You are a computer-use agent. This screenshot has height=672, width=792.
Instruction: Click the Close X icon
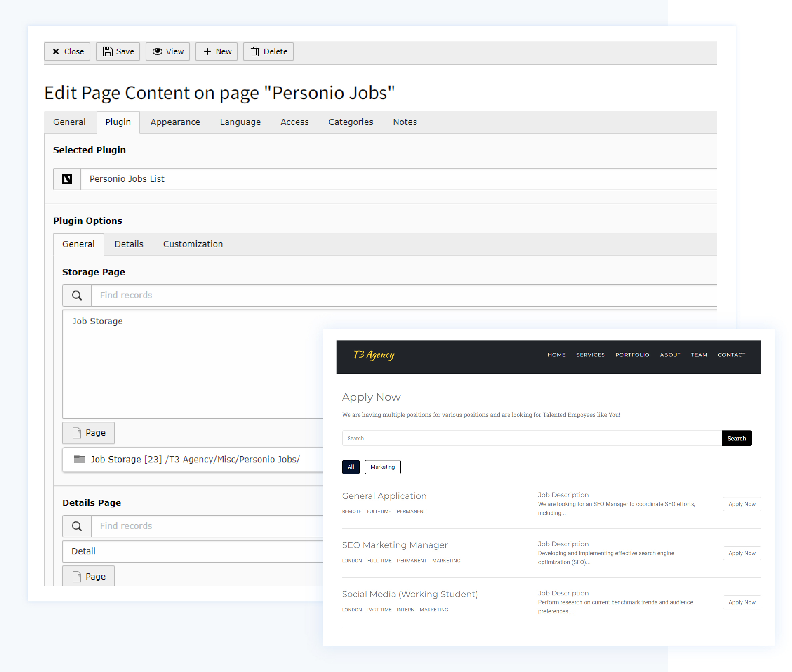(56, 51)
